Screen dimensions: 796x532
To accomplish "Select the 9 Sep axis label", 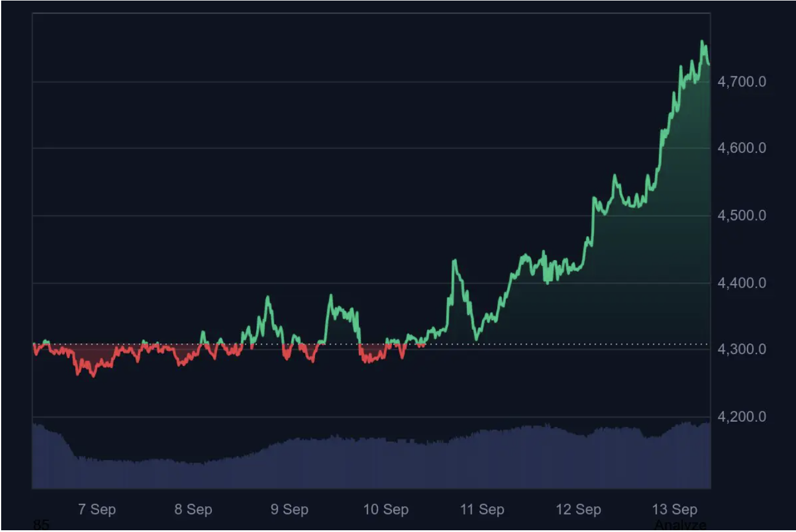I will coord(289,509).
